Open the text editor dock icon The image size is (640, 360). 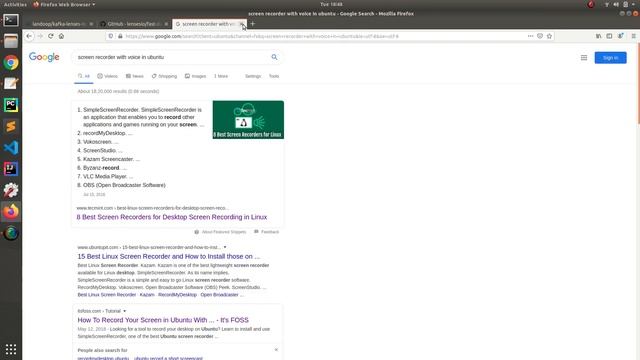click(11, 84)
